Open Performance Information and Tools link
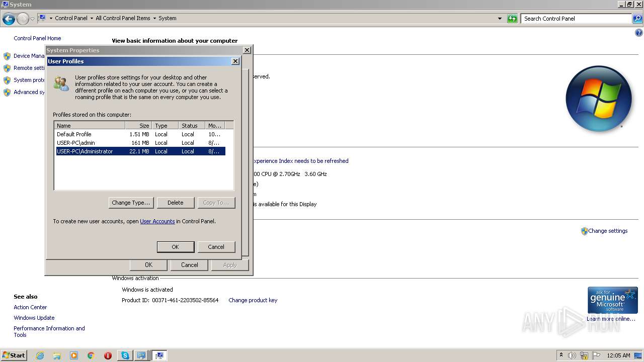The height and width of the screenshot is (362, 644). point(49,332)
